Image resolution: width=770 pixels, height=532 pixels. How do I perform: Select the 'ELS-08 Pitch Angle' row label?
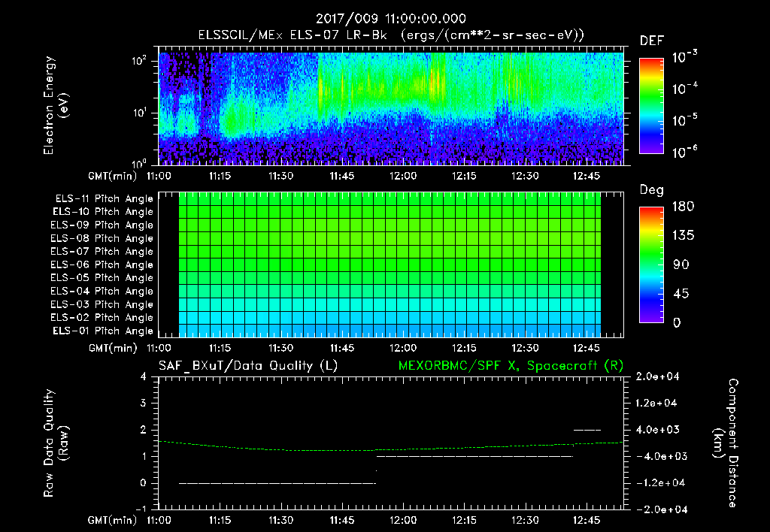click(x=102, y=238)
